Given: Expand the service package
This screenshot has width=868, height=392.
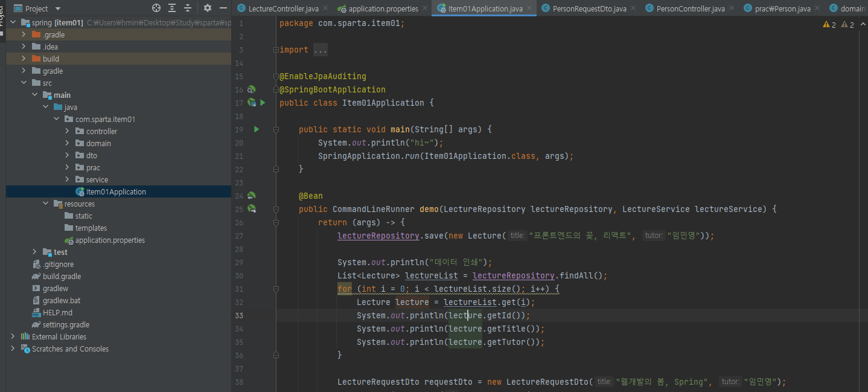Looking at the screenshot, I should pos(68,179).
